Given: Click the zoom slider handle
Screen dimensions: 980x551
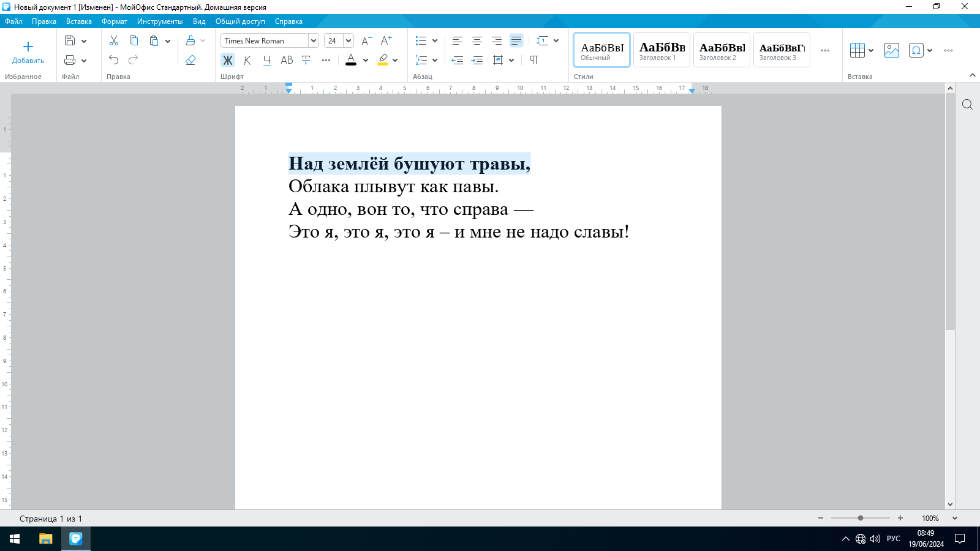Looking at the screenshot, I should (861, 518).
